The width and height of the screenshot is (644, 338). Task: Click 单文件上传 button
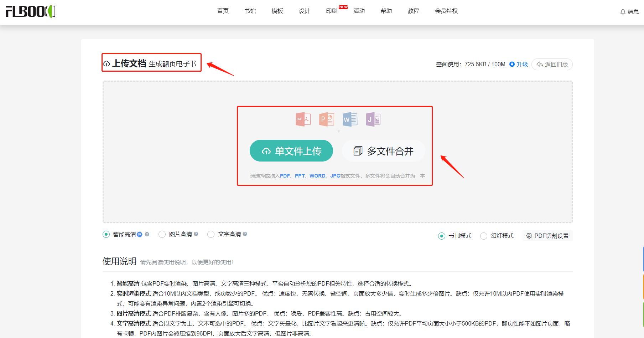coord(291,151)
